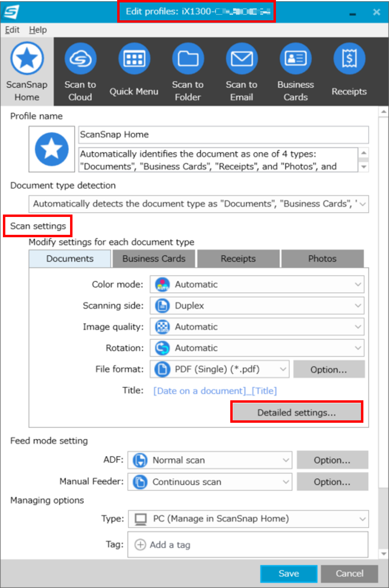This screenshot has height=588, width=389.
Task: Click the Add a tag field
Action: point(248,545)
